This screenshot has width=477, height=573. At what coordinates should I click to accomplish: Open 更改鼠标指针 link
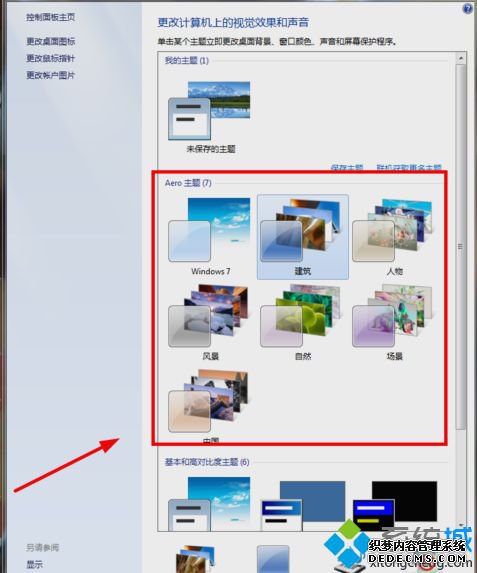point(50,58)
